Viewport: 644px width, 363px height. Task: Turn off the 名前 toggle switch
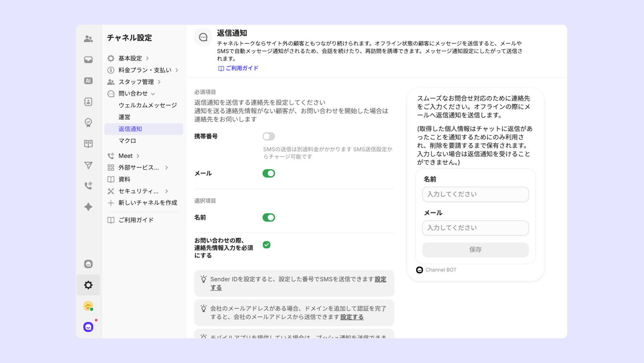(x=269, y=218)
